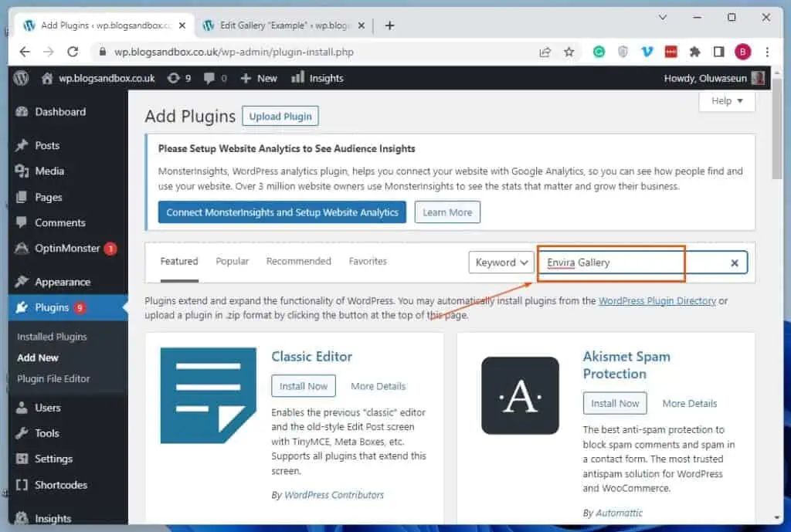Follow the WordPress Plugin Directory link
The width and height of the screenshot is (791, 532).
coord(655,301)
